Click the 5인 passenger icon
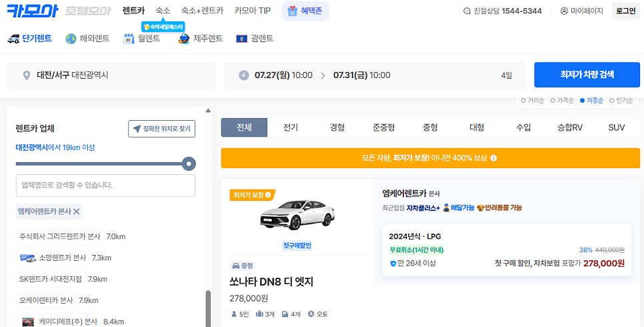Viewport: 644px width, 327px height. coord(234,314)
